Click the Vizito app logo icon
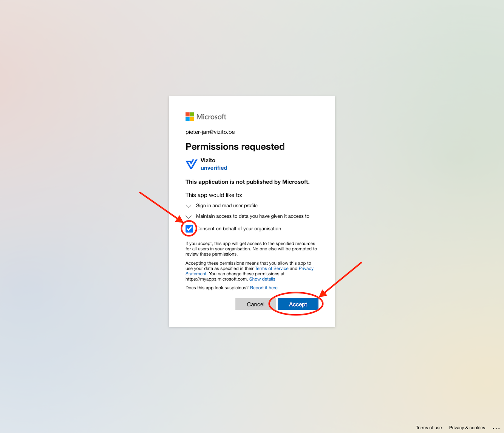504x433 pixels. [x=192, y=164]
